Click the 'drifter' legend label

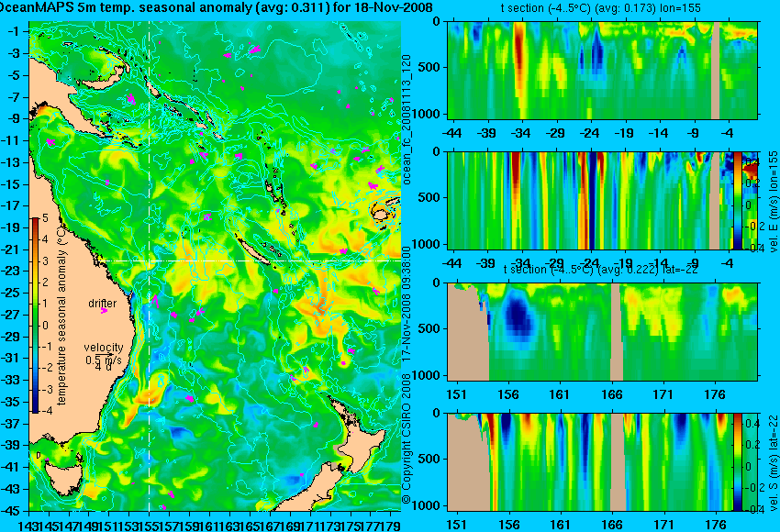tap(103, 304)
